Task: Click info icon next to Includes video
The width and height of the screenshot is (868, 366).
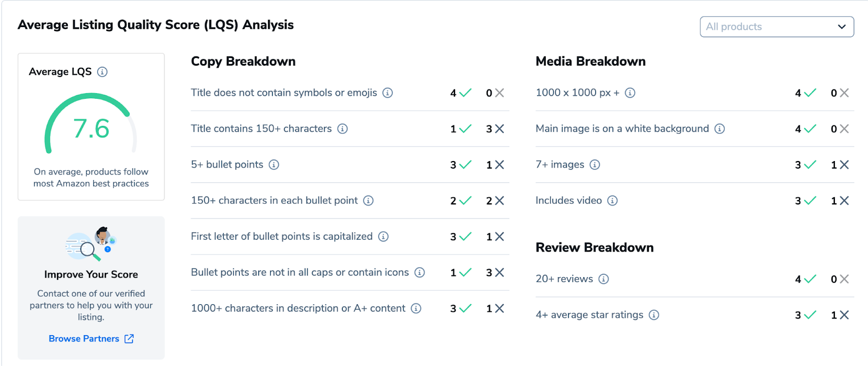Action: [x=612, y=201]
